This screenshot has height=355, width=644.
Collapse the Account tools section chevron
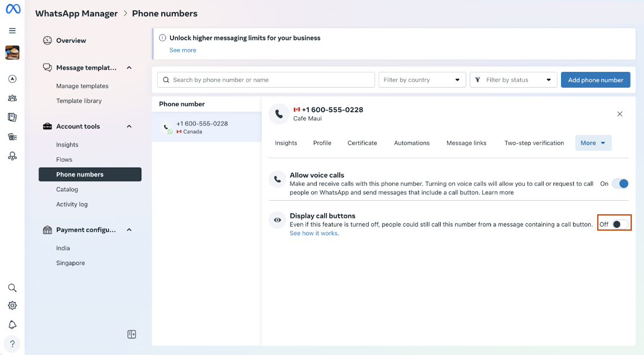pos(129,126)
